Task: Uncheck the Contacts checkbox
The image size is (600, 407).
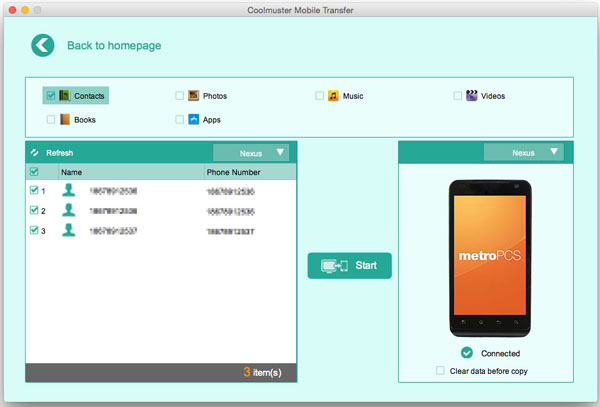Action: 51,95
